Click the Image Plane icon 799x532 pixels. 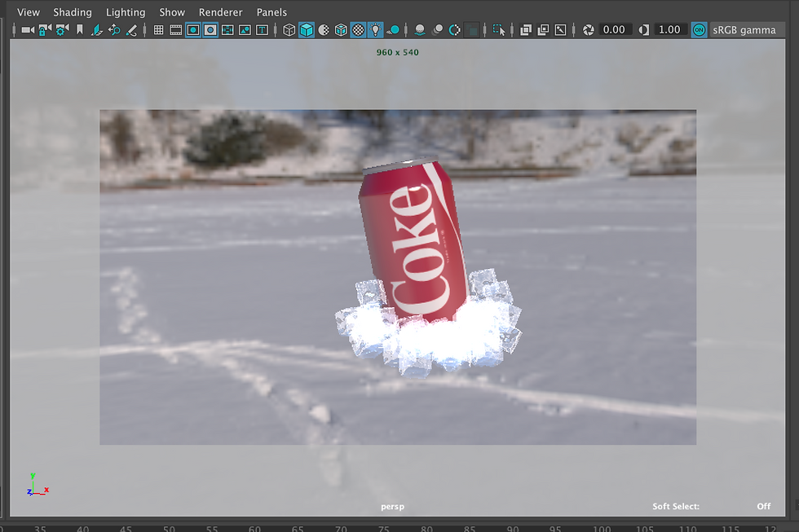click(97, 30)
